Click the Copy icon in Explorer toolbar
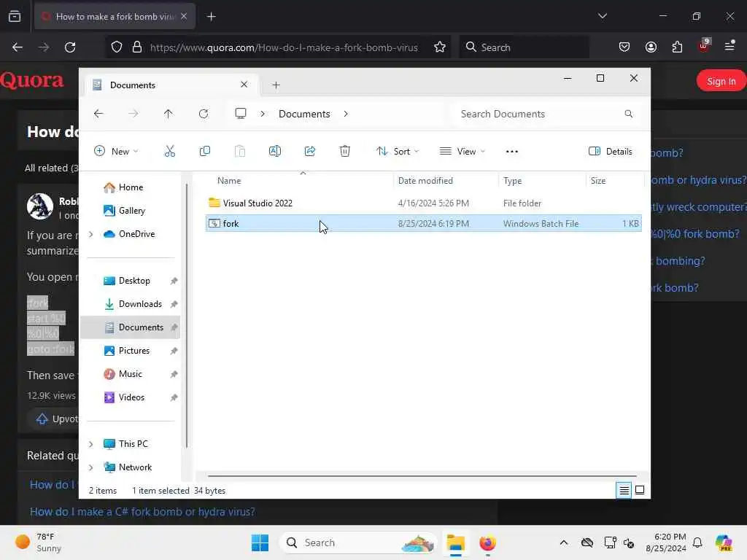The width and height of the screenshot is (747, 560). click(x=205, y=152)
